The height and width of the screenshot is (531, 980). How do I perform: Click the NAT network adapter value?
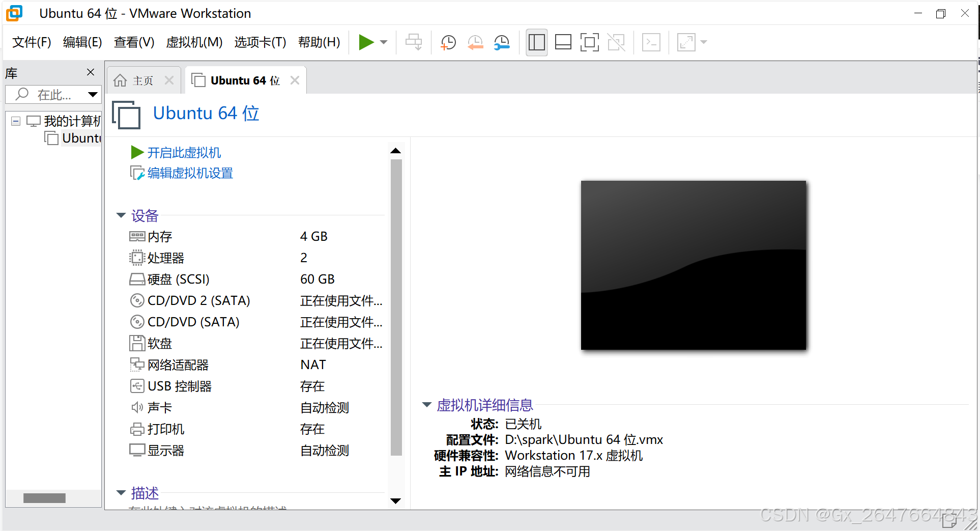313,365
